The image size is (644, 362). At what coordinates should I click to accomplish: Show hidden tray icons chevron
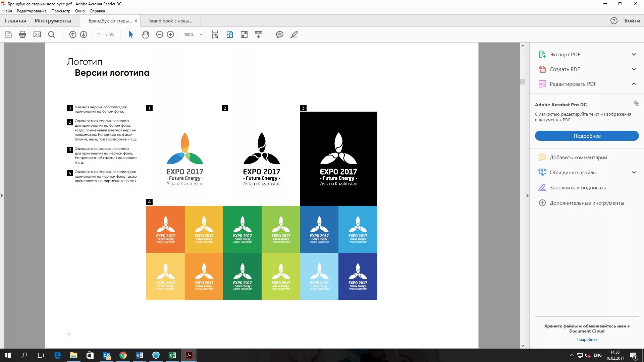point(572,355)
